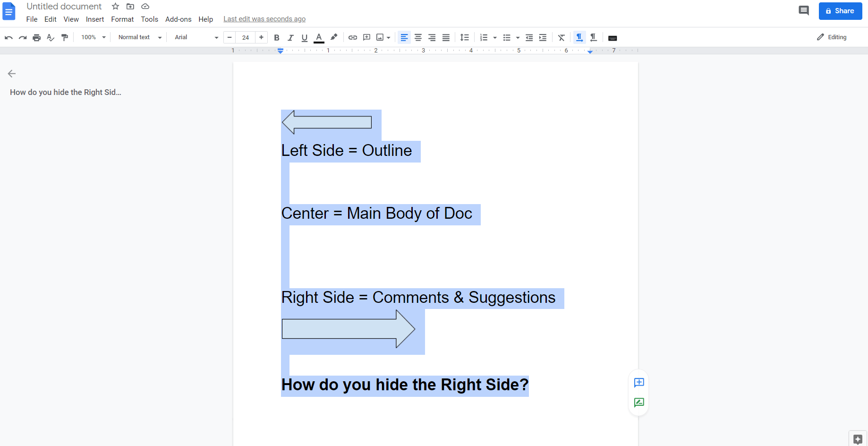Adjust line and paragraph spacing
This screenshot has height=446, width=868.
(x=464, y=37)
